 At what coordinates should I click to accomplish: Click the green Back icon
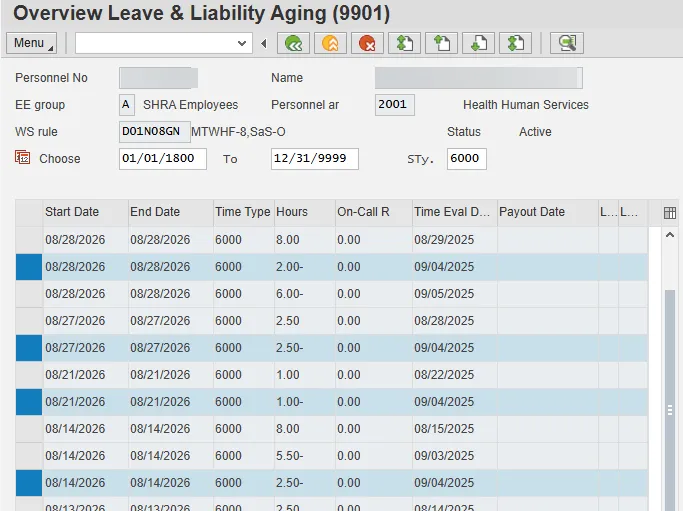293,43
